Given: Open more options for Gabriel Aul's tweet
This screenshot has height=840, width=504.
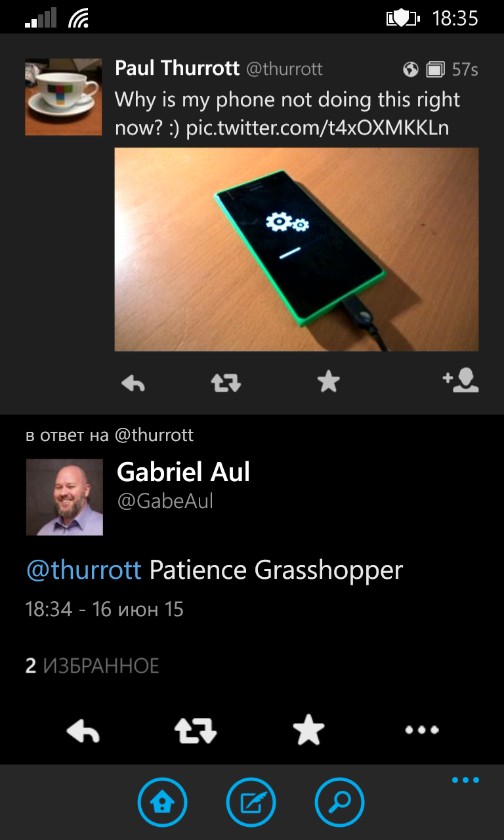Looking at the screenshot, I should 422,730.
